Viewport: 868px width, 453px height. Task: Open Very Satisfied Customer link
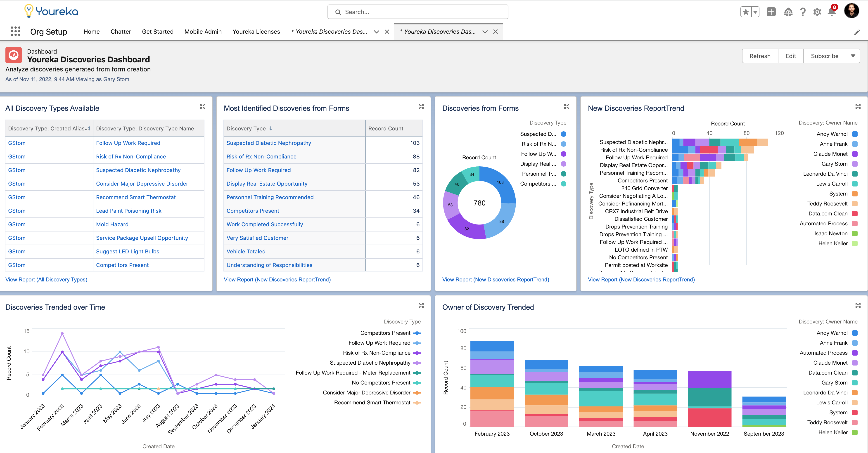pyautogui.click(x=257, y=238)
